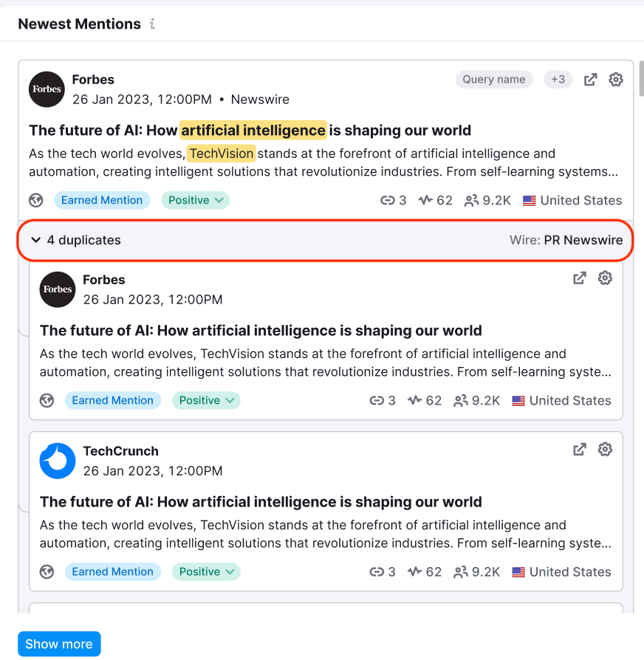Click the PR Newswire wire link
Screen dimensions: 644x660
click(583, 240)
